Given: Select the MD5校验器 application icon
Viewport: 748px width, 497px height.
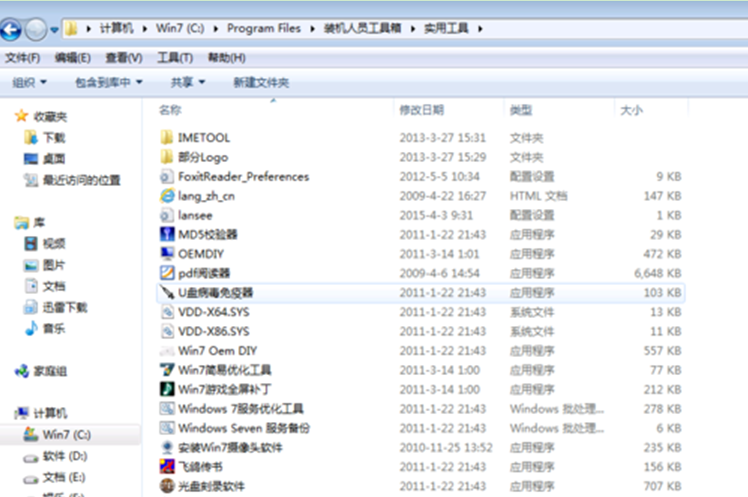Looking at the screenshot, I should click(166, 234).
